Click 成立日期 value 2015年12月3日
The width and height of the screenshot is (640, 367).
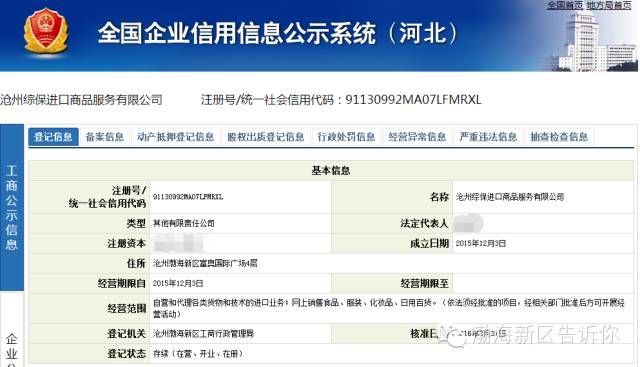pos(480,243)
